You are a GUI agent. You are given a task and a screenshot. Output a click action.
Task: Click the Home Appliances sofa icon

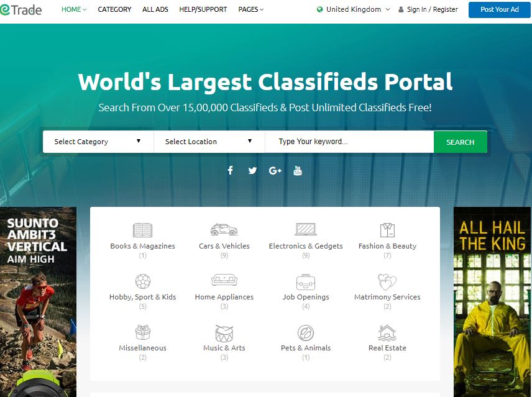[x=224, y=280]
